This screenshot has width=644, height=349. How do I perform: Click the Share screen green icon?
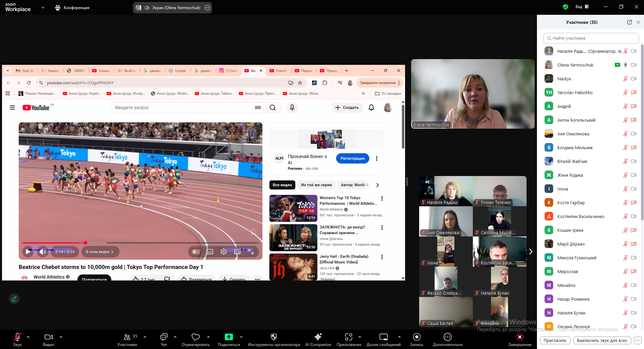tap(229, 337)
